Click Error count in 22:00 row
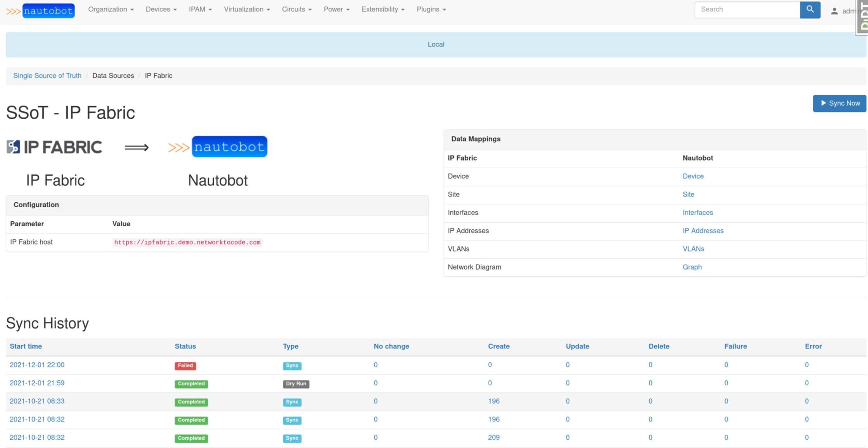This screenshot has width=868, height=448. pos(807,365)
